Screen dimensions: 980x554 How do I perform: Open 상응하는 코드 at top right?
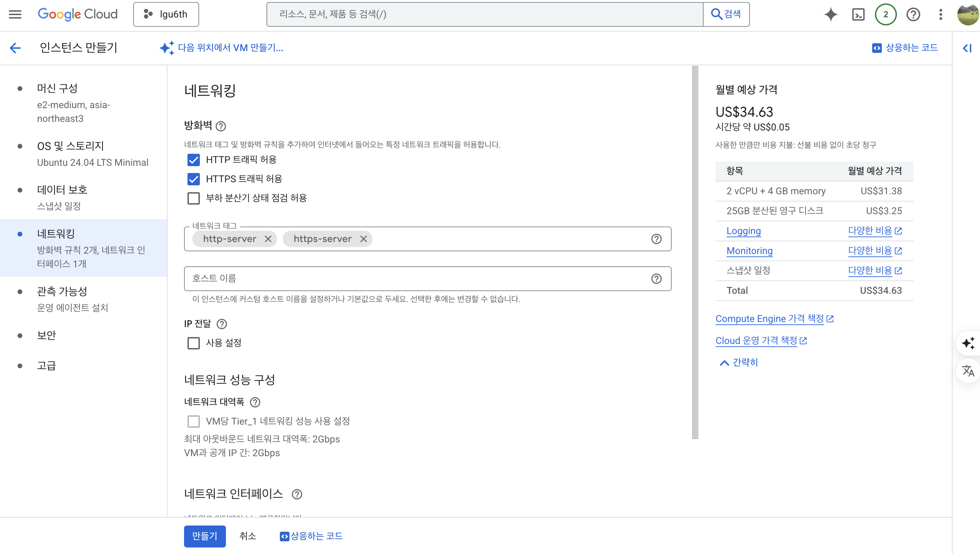pos(905,48)
